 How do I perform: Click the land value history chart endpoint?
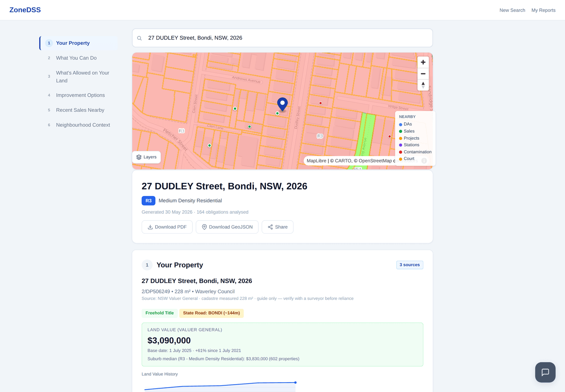coord(296,383)
